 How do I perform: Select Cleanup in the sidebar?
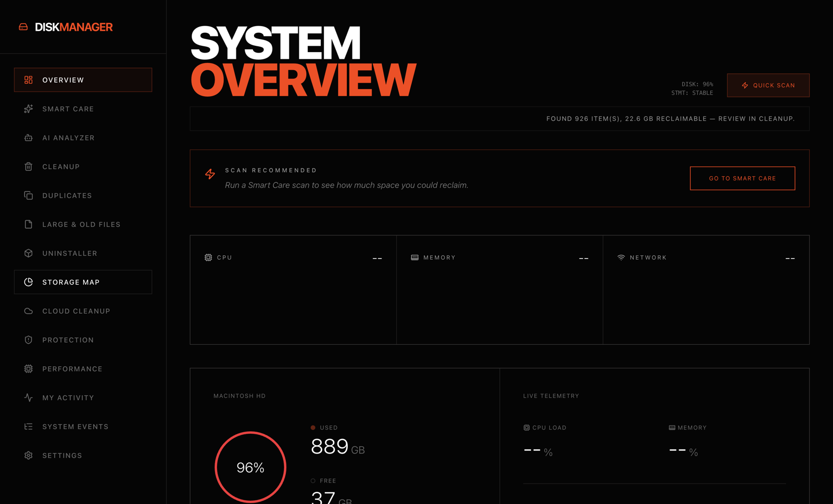coord(83,166)
